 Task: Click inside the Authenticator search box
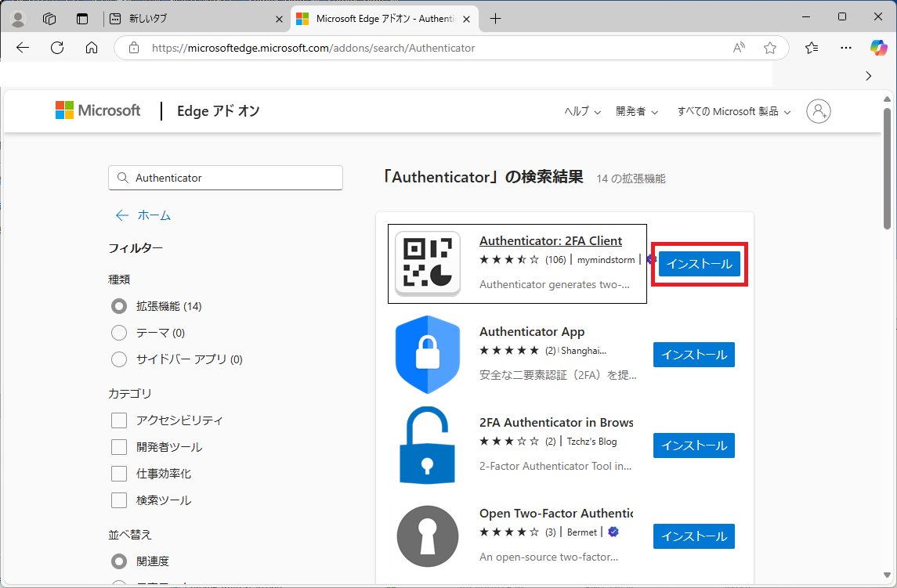pos(225,178)
